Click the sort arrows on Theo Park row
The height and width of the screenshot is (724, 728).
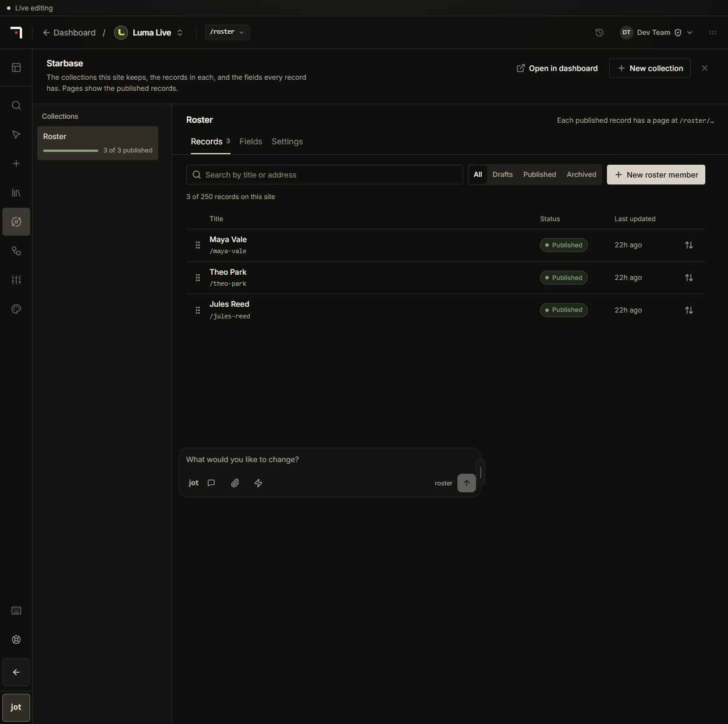(689, 278)
